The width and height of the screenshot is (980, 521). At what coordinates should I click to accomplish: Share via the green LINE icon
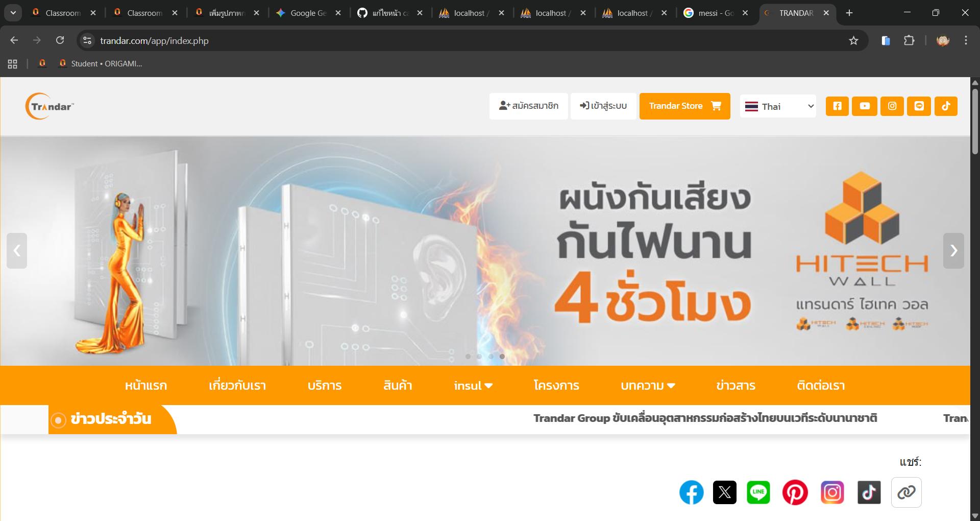pyautogui.click(x=758, y=492)
